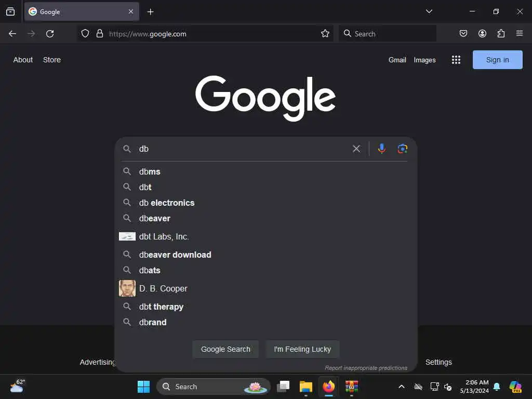
Task: Open the list all tabs chevron
Action: (429, 11)
